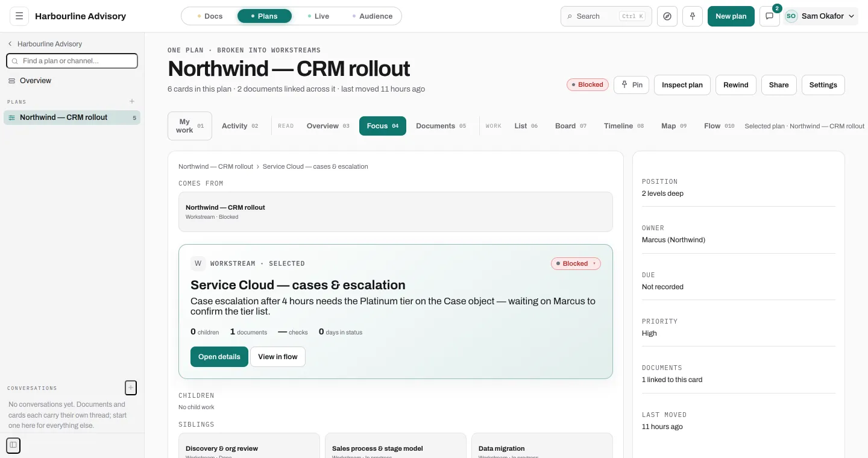Open the My work view
Screen dimensions: 868x458
coord(190,126)
